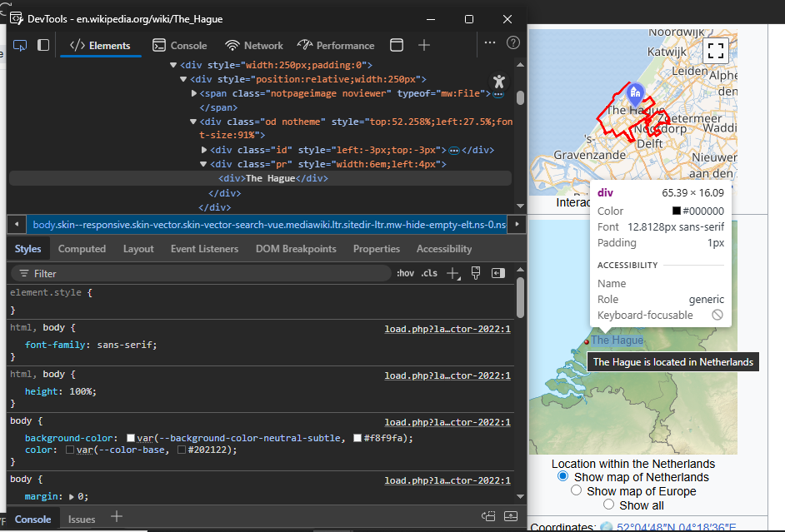
Task: Open the DevTools help question mark icon
Action: [513, 42]
